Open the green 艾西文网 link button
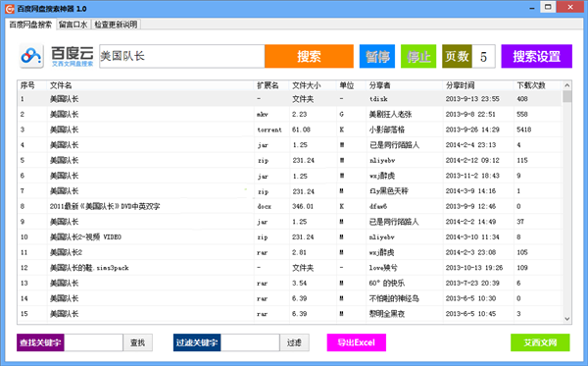Viewport: 588px width, 366px height. 540,342
